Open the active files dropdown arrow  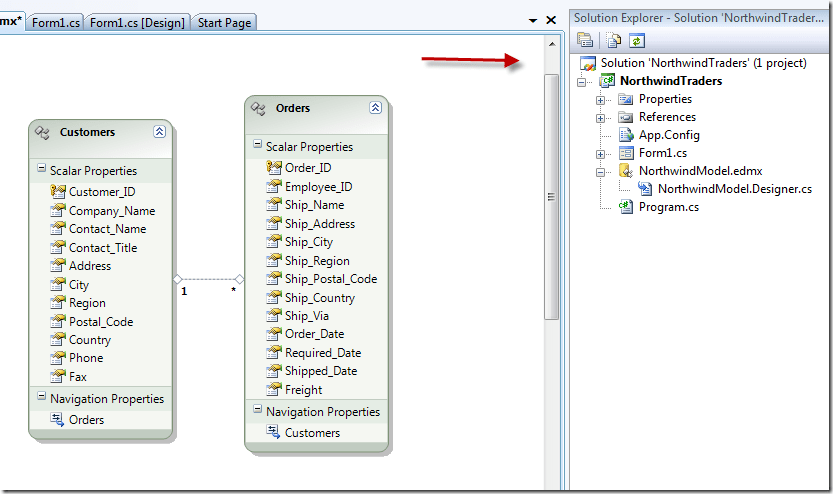(533, 20)
